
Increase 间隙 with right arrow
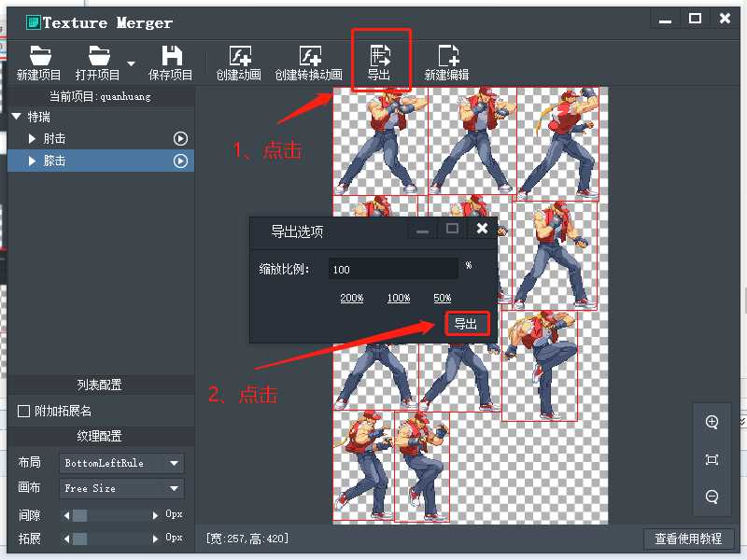tap(155, 515)
